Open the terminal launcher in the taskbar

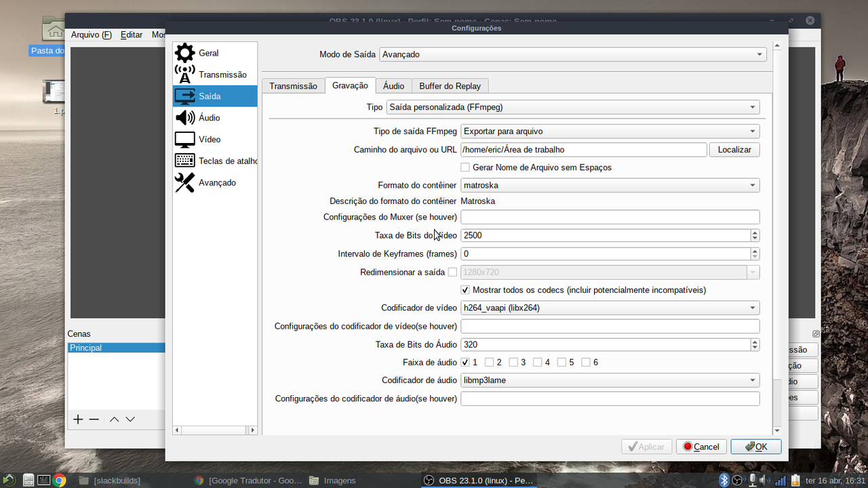point(43,481)
